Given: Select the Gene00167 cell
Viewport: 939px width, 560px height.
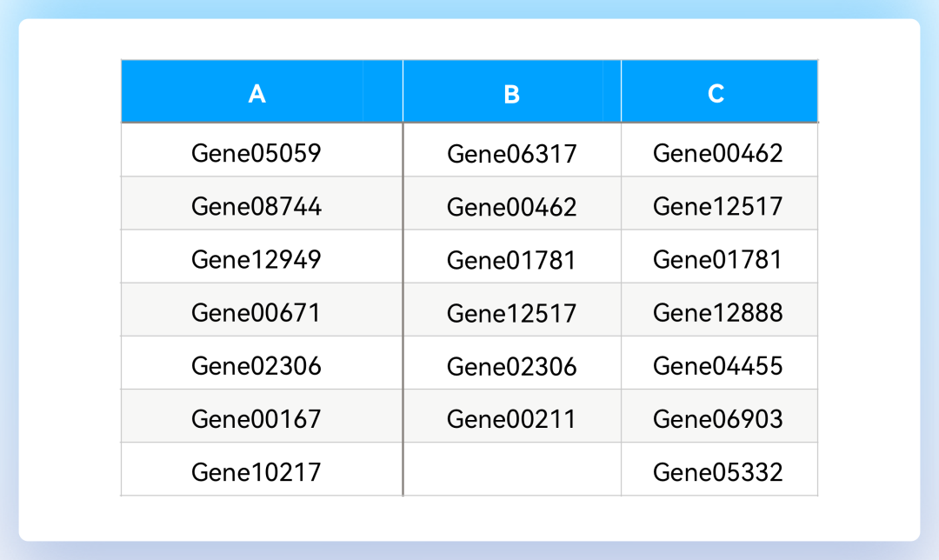Looking at the screenshot, I should click(263, 417).
